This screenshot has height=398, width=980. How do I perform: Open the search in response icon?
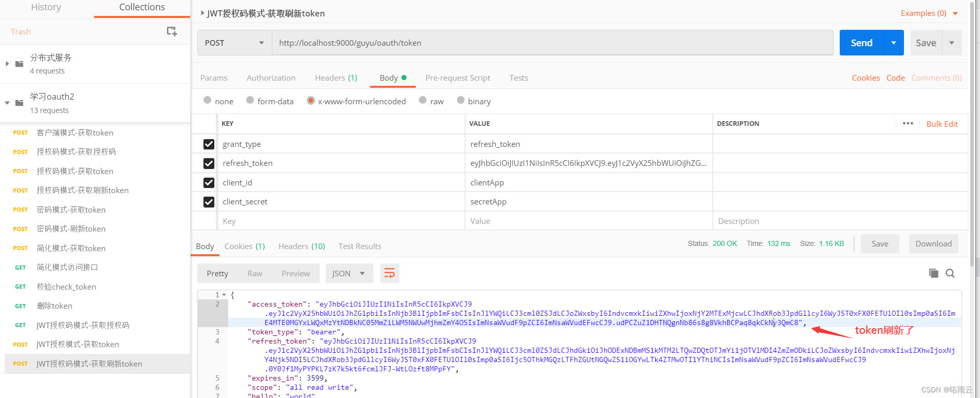coord(950,273)
